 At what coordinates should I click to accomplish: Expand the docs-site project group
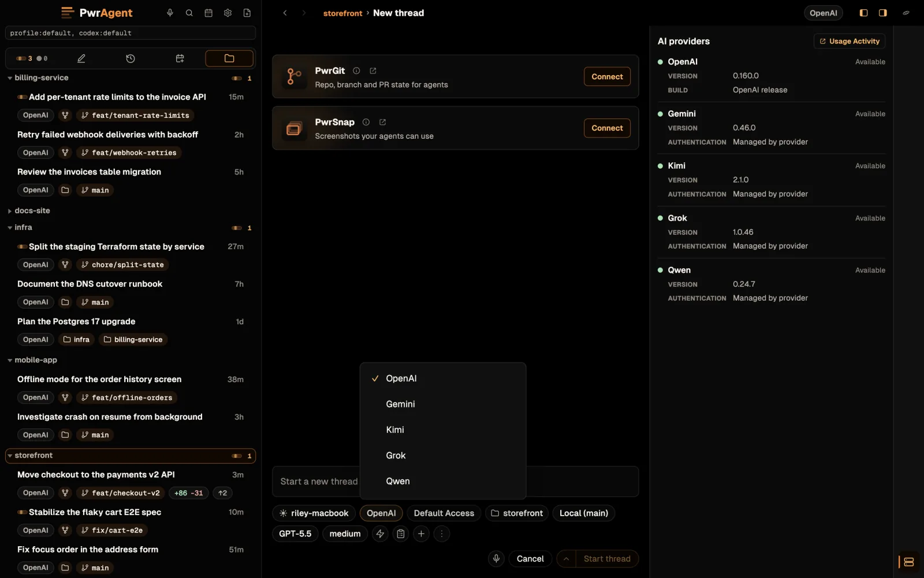coord(10,211)
